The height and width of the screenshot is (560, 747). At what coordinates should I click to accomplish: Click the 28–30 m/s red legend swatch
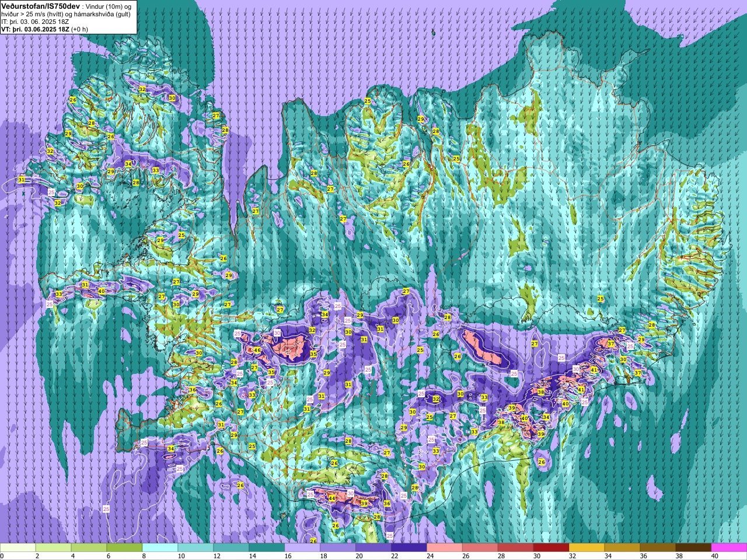[516, 548]
